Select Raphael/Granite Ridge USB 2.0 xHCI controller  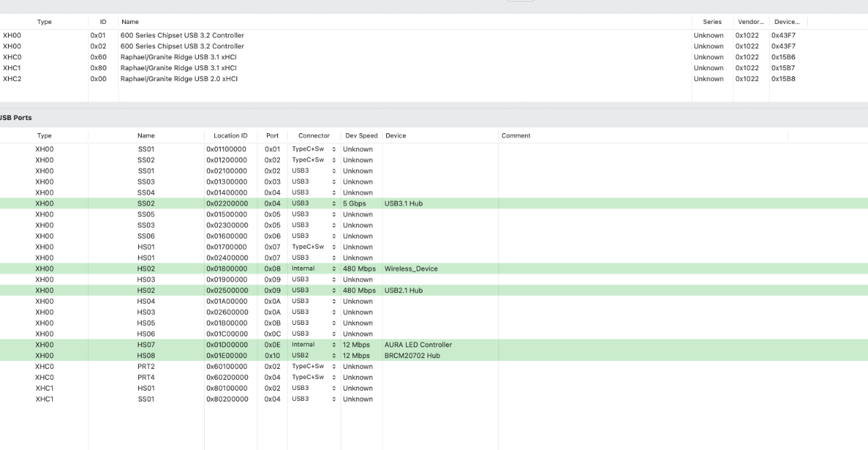(179, 79)
